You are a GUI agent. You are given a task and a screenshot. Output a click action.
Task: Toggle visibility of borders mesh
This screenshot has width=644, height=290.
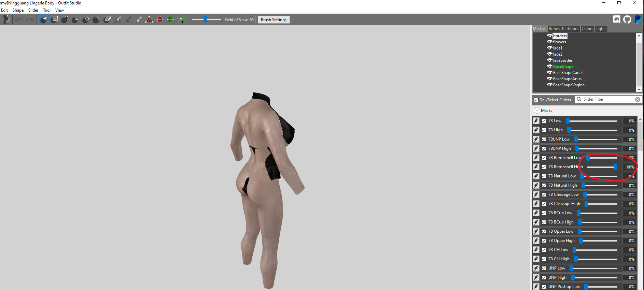(550, 35)
